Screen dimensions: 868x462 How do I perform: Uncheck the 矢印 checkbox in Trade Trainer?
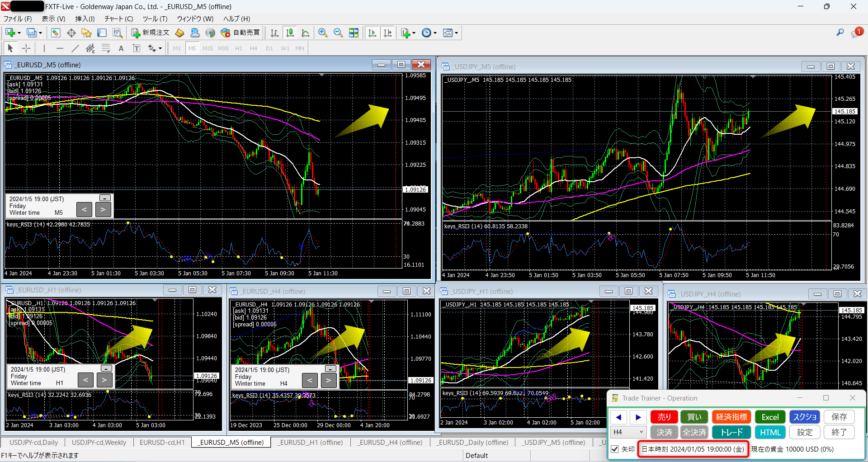(614, 449)
